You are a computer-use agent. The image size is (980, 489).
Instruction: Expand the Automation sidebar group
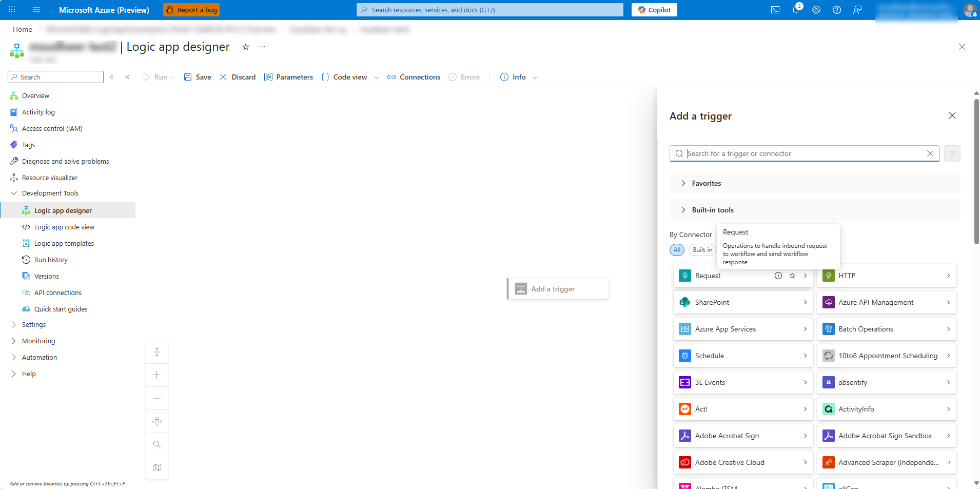tap(14, 358)
